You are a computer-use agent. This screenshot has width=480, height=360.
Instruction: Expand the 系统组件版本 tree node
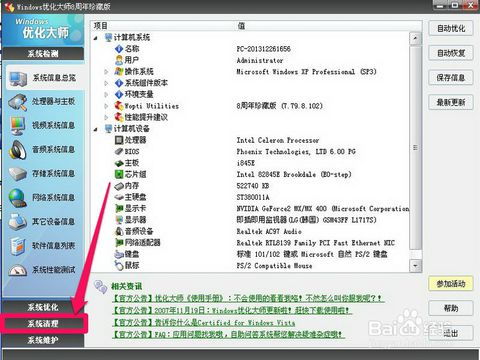pos(106,83)
